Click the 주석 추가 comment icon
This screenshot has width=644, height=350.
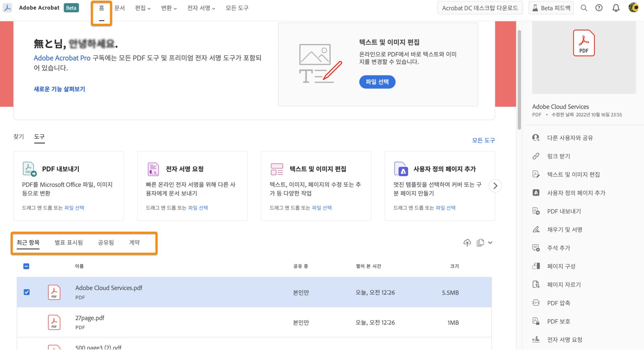click(x=536, y=248)
